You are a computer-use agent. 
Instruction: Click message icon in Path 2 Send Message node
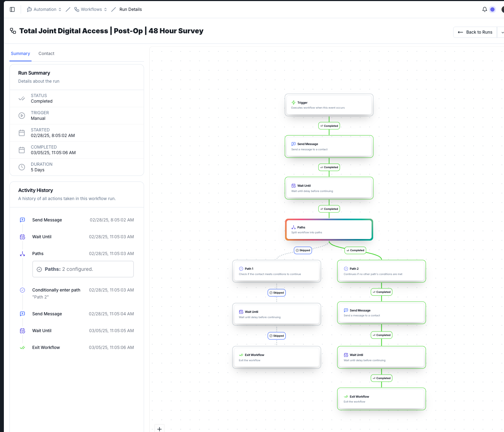[x=346, y=310]
